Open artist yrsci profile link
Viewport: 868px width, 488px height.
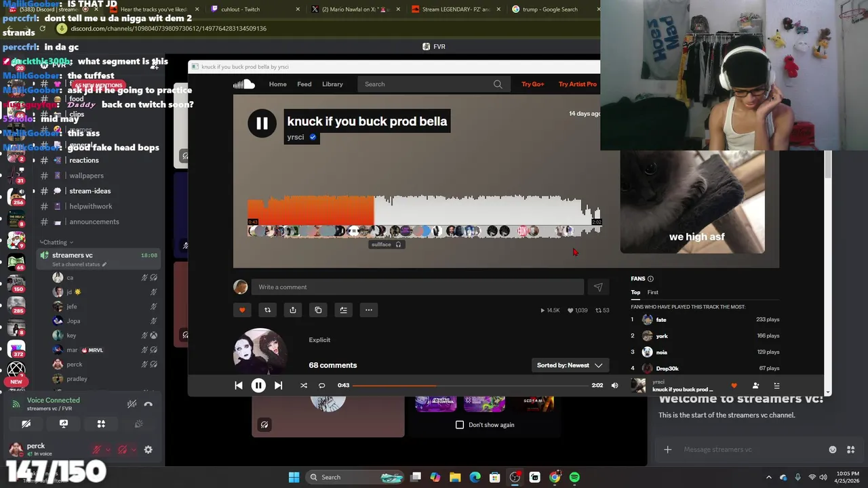click(296, 137)
